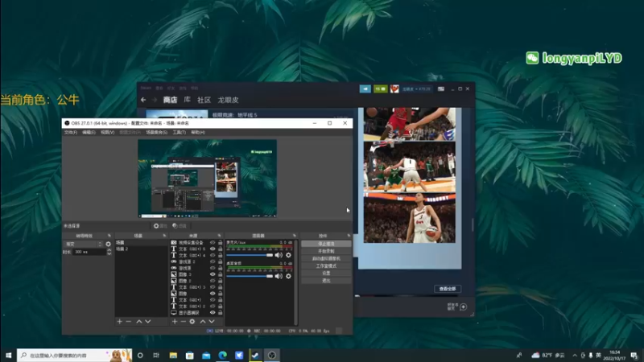Image resolution: width=644 pixels, height=362 pixels.
Task: Lock toggle for 视频采集设备 source
Action: pyautogui.click(x=220, y=243)
